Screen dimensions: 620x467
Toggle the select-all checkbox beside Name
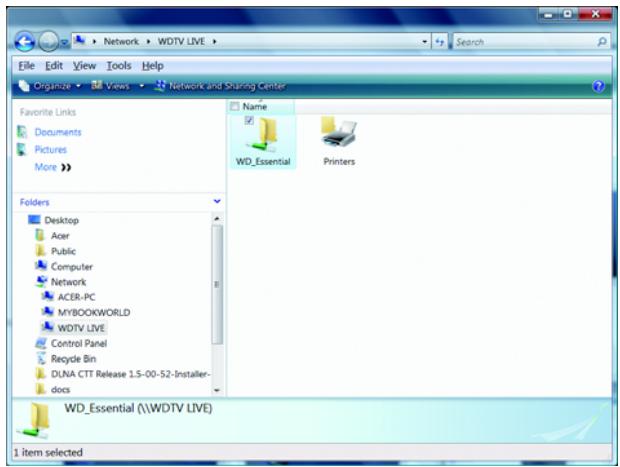click(235, 106)
